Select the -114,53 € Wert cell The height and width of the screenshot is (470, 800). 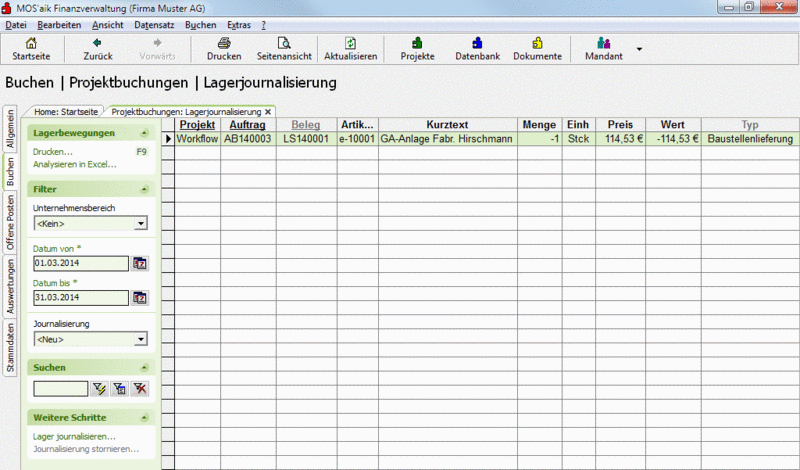point(673,139)
